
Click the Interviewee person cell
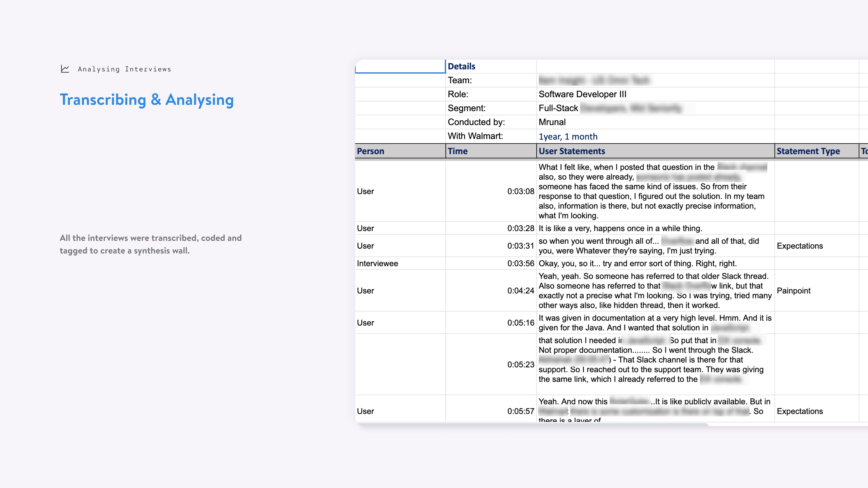[x=400, y=263]
